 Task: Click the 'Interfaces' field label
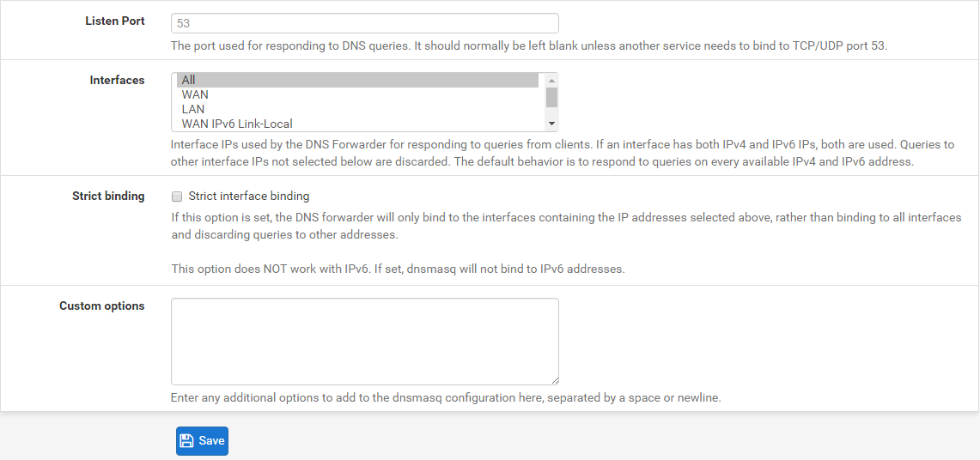tap(117, 80)
